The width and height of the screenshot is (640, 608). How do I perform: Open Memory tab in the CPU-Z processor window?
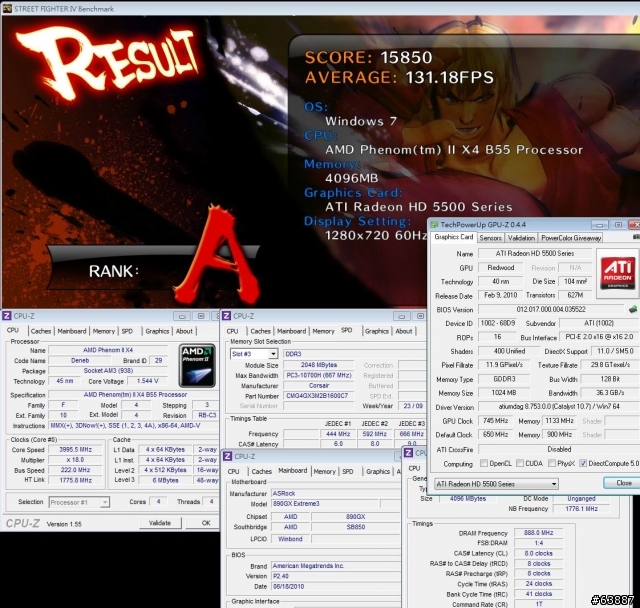[104, 331]
